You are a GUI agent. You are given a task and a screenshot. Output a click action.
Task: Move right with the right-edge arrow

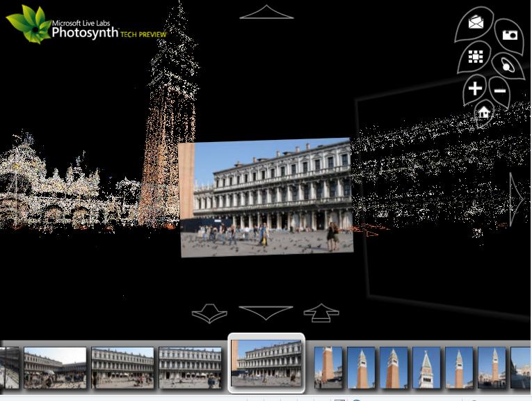[517, 199]
